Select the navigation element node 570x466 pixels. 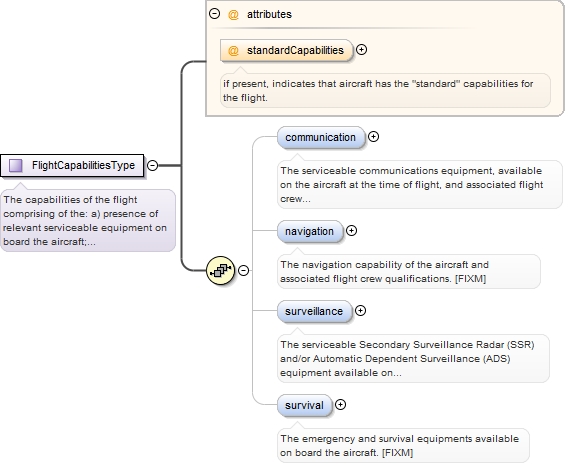(310, 231)
